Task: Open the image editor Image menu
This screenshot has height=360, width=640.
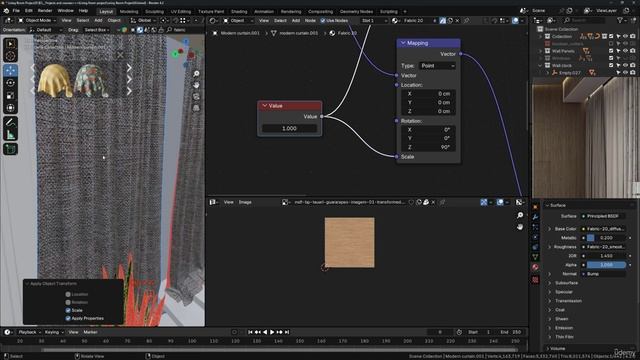Action: (245, 202)
